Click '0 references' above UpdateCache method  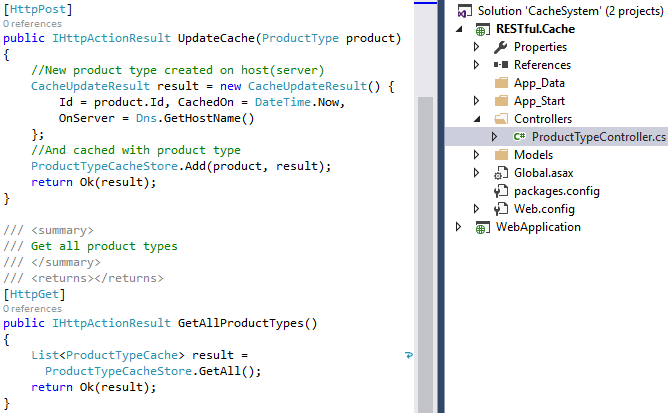(x=32, y=24)
